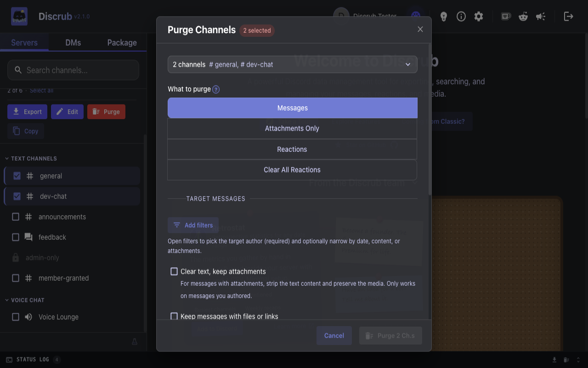Open the 2 channels selection dropdown

click(293, 64)
